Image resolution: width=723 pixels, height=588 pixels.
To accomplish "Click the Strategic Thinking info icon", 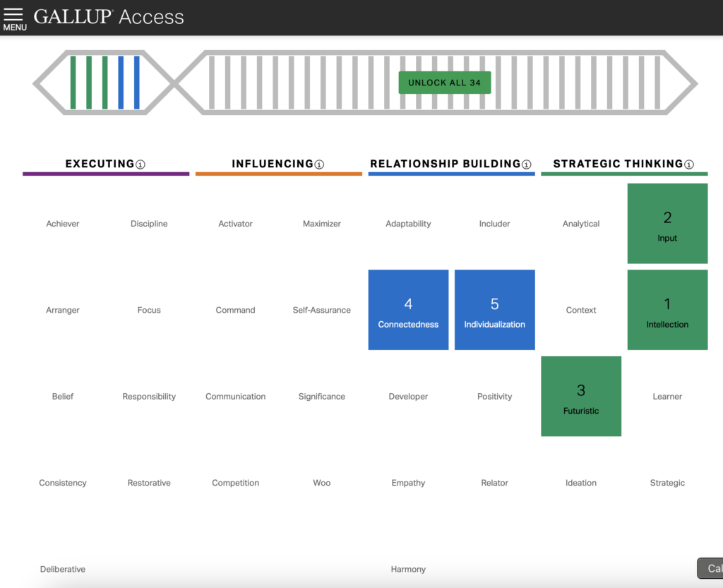I will [689, 164].
